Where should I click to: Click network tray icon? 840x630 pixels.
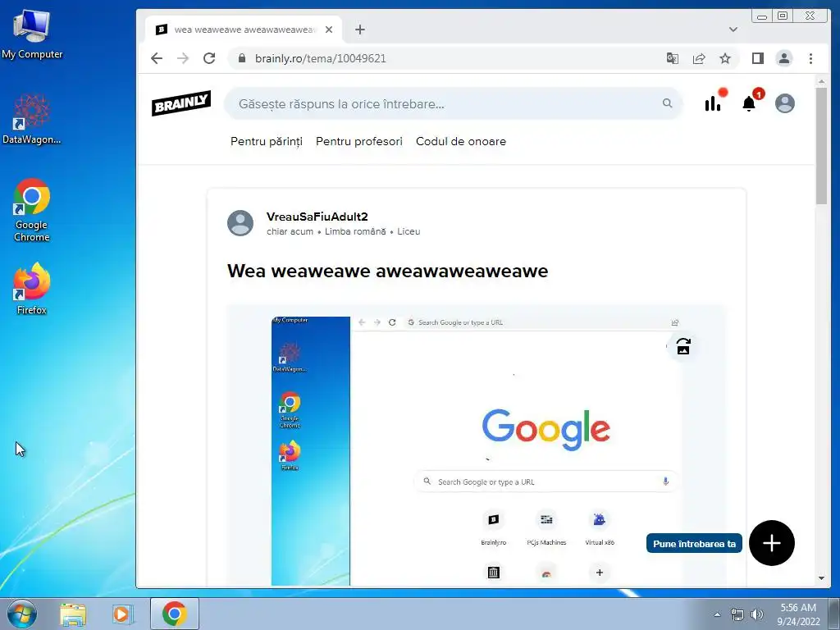coord(737,614)
